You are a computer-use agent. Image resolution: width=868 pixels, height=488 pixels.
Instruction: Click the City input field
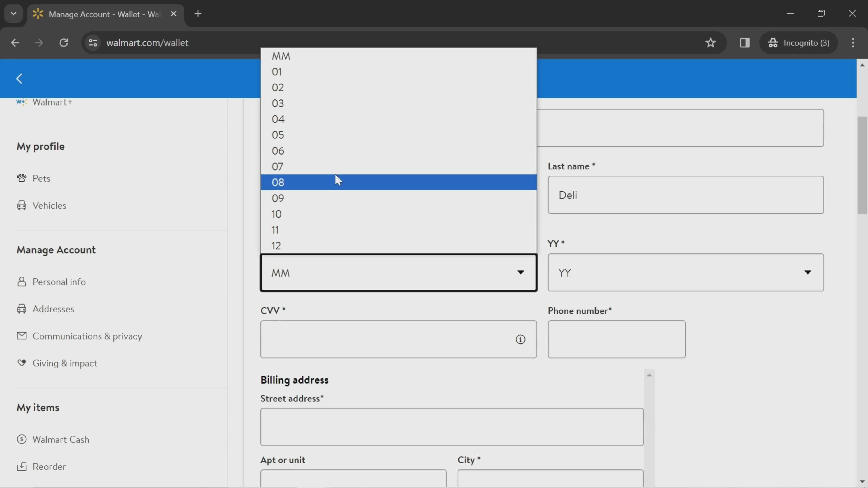(x=551, y=479)
